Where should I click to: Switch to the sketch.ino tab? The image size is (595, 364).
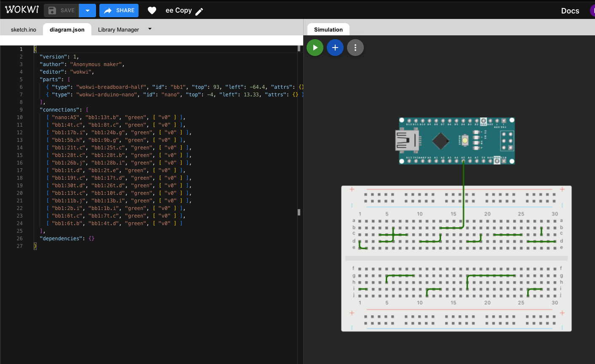[x=24, y=29]
